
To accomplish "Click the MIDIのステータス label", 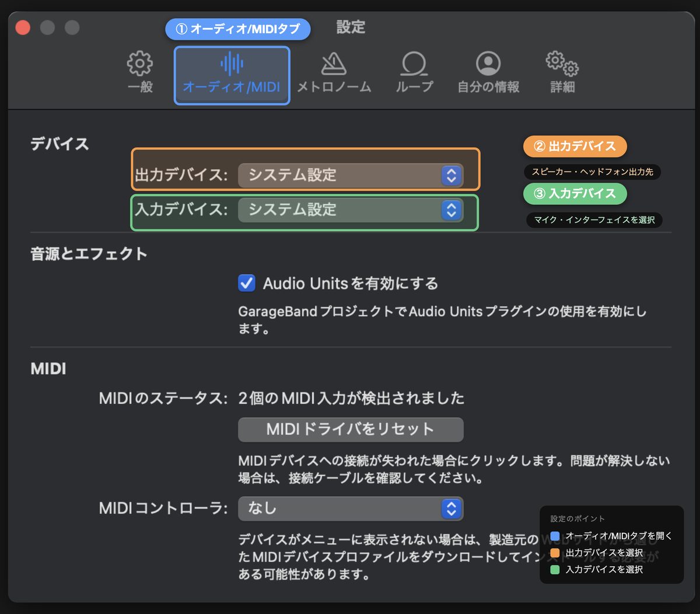I will 163,399.
